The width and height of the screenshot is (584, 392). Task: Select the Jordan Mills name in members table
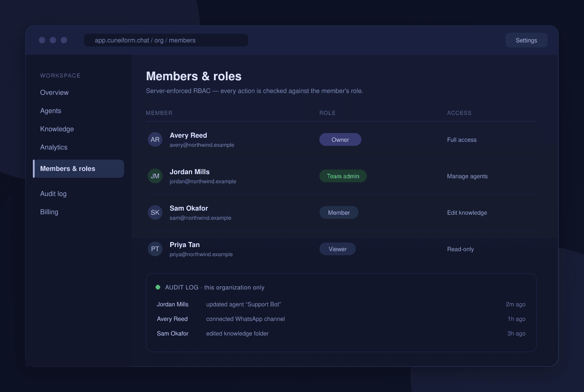click(190, 172)
